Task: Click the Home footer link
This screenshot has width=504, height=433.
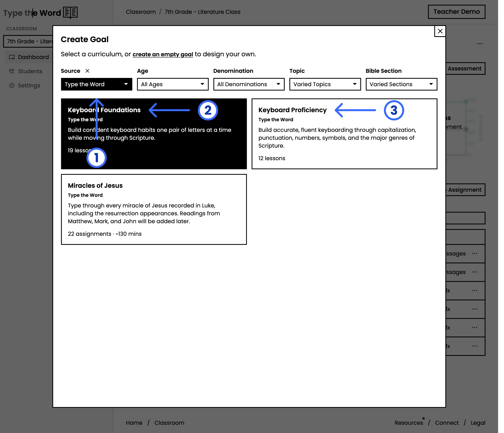Action: 134,423
